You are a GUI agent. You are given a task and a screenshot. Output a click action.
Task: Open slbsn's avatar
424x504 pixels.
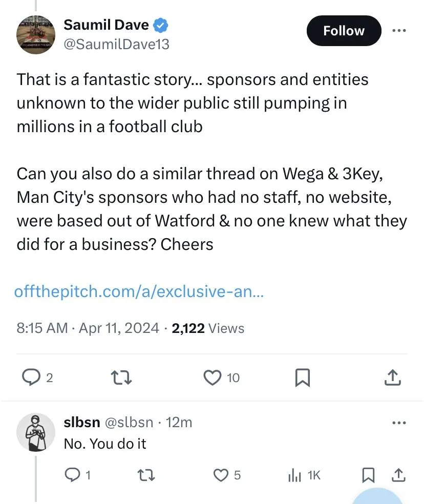coord(35,433)
